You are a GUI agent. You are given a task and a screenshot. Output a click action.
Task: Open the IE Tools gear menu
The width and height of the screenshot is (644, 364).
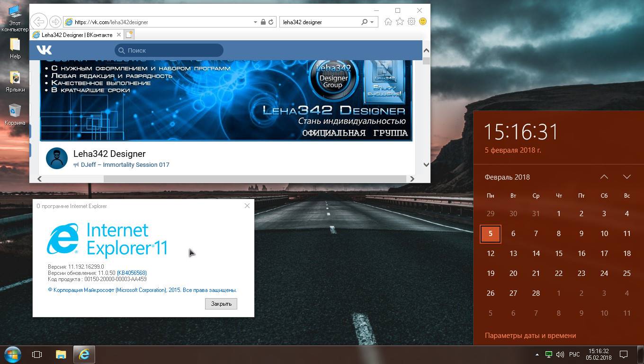(411, 22)
